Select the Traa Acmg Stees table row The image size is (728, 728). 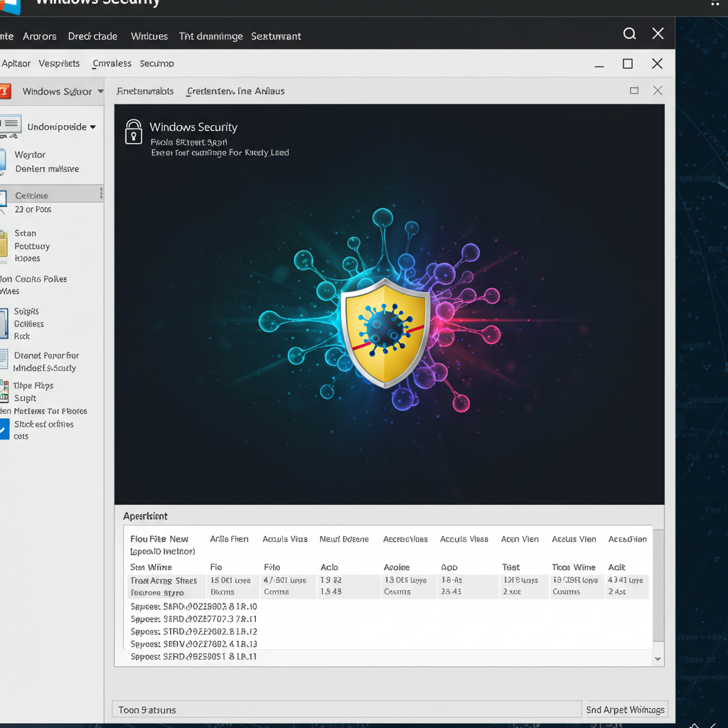[x=387, y=587]
